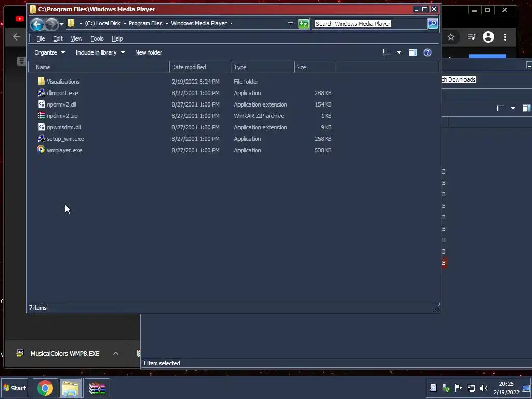
Task: Toggle the preview pane in the Media Player window
Action: pos(413,52)
